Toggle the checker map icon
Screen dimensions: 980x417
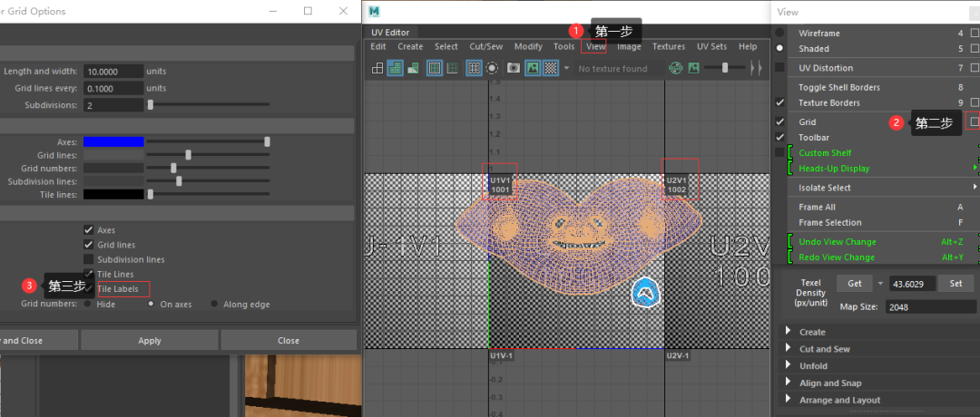pyautogui.click(x=550, y=68)
